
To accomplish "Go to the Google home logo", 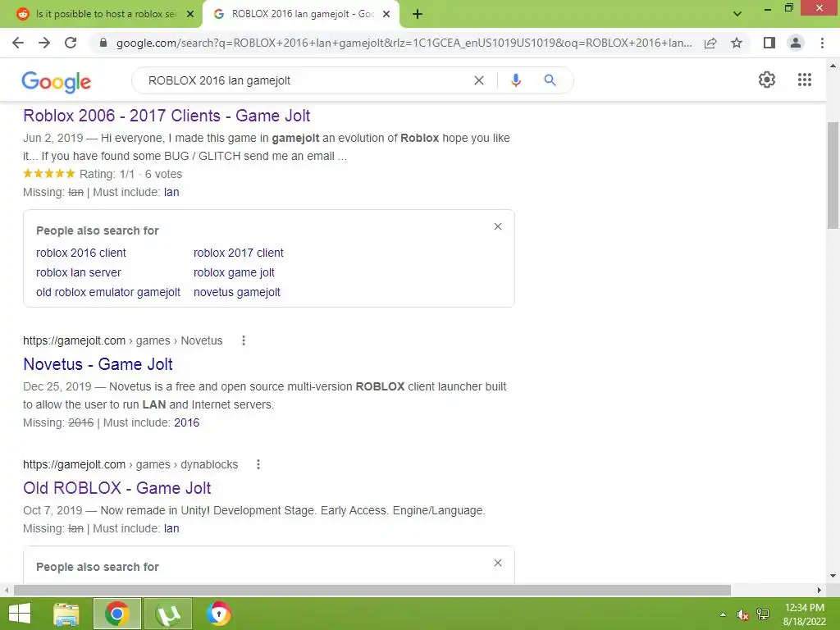I will coord(57,81).
